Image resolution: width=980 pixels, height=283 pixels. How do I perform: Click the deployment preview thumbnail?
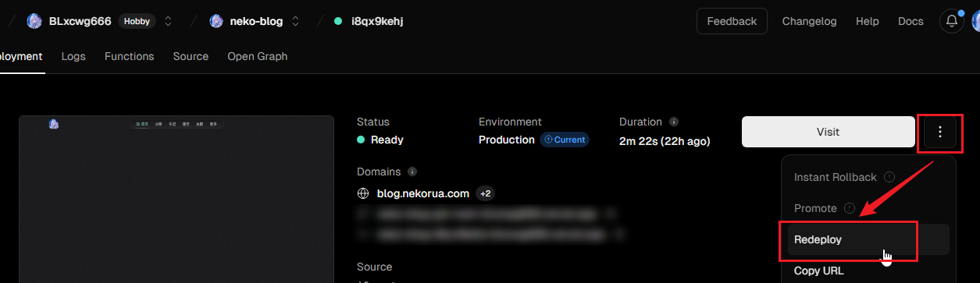176,199
